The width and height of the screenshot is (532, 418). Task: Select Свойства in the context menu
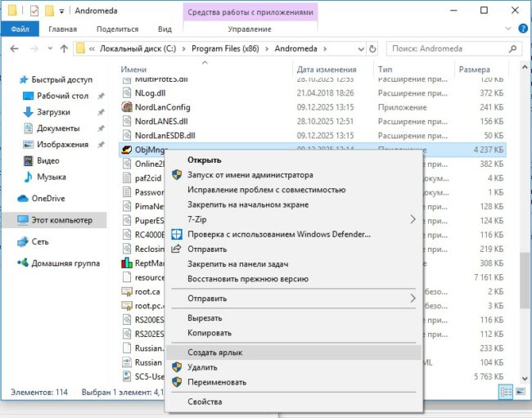point(205,402)
